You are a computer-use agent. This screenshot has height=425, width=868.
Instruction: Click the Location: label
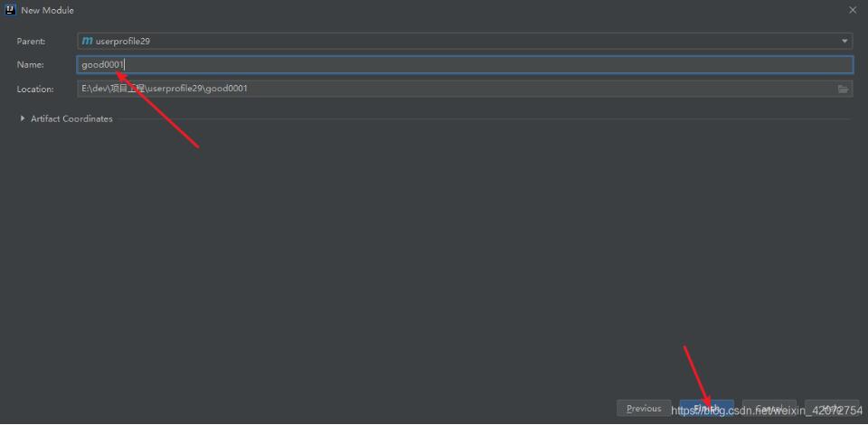(x=35, y=90)
